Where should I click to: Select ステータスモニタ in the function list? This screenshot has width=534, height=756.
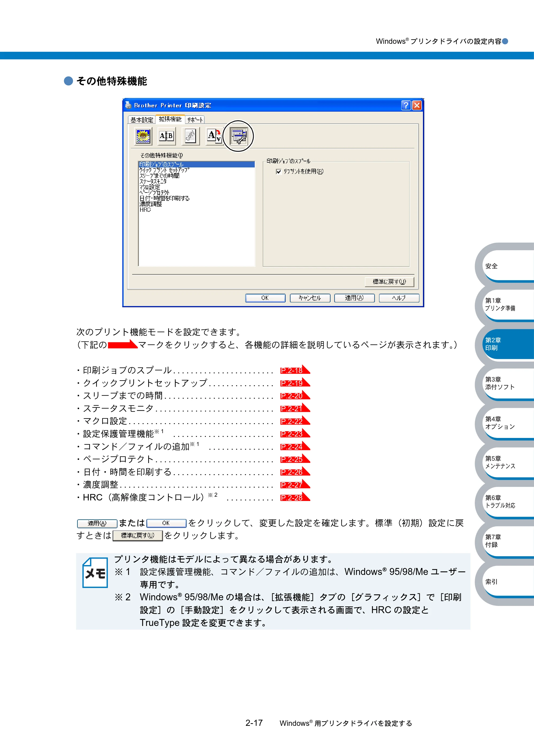[197, 181]
